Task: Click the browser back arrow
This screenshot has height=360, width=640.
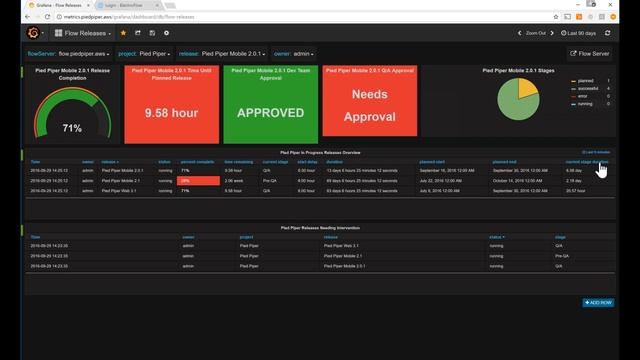Action: tap(28, 17)
